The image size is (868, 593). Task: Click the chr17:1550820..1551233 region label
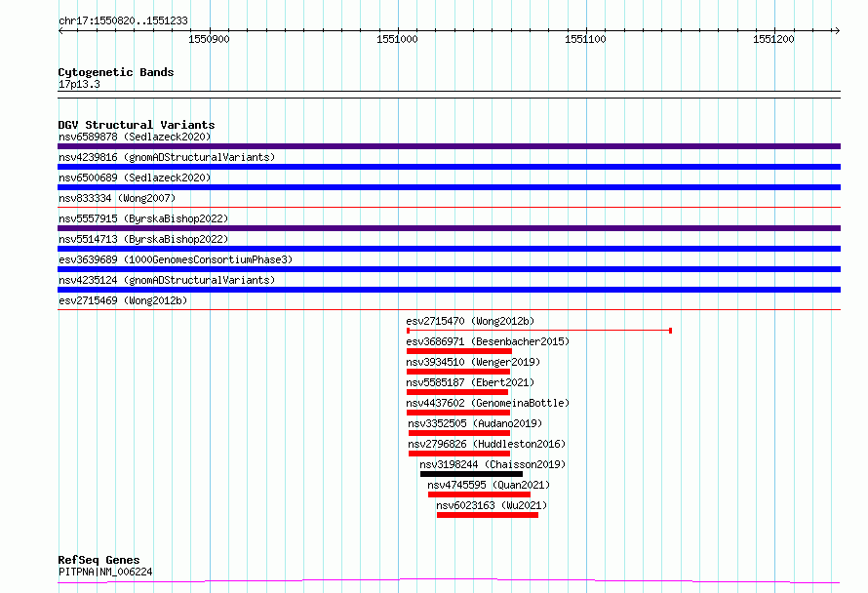(x=123, y=20)
